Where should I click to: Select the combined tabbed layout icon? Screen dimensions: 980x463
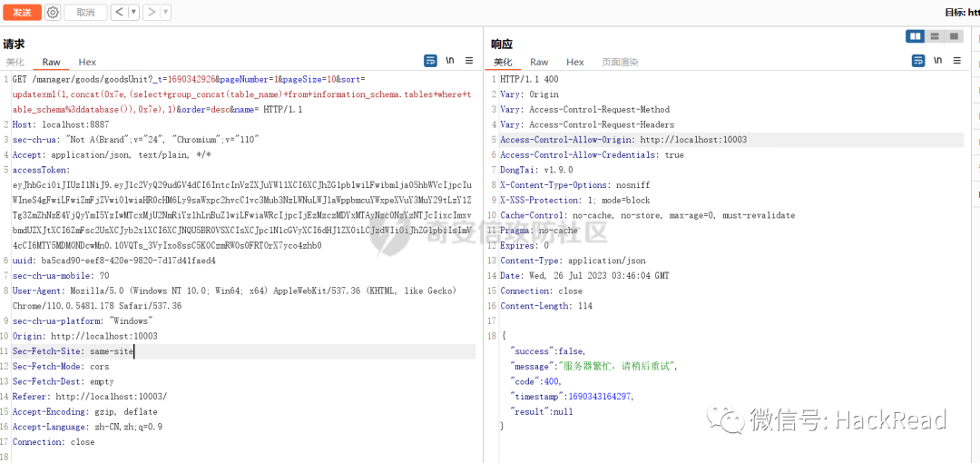click(954, 36)
